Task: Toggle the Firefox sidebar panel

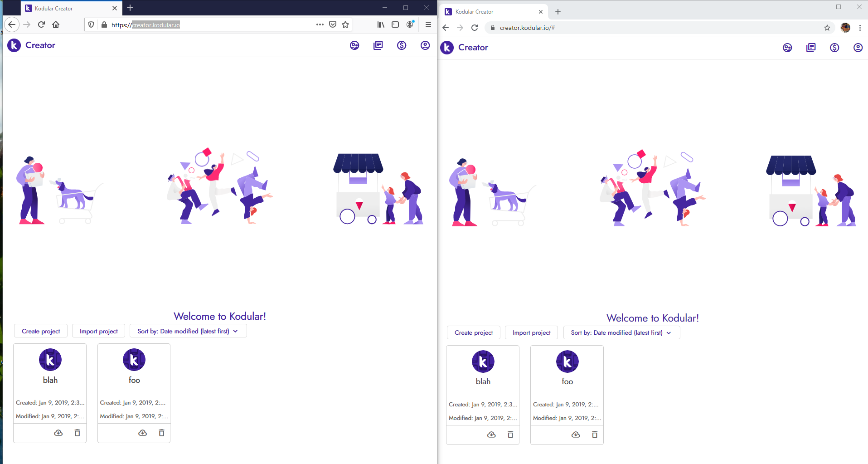Action: (395, 24)
